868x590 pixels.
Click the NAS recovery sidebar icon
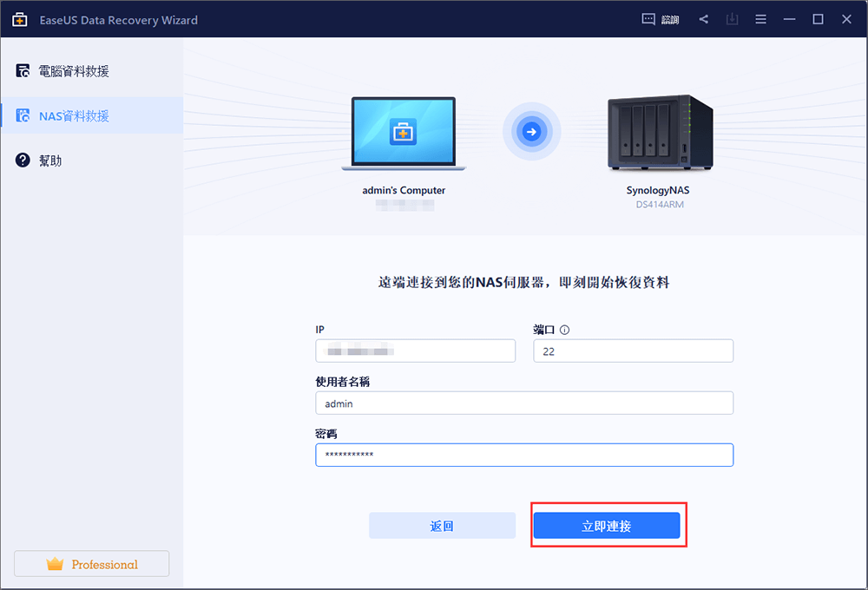click(x=23, y=115)
